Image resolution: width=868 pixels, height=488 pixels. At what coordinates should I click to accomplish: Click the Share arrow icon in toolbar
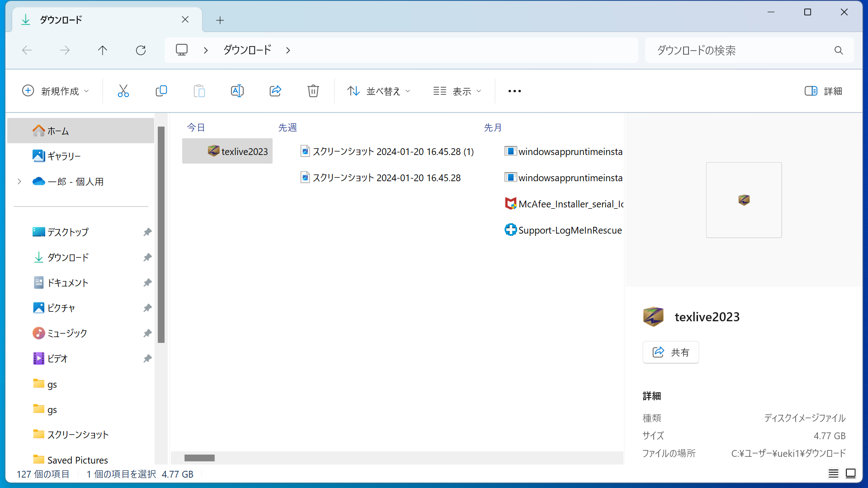coord(275,91)
